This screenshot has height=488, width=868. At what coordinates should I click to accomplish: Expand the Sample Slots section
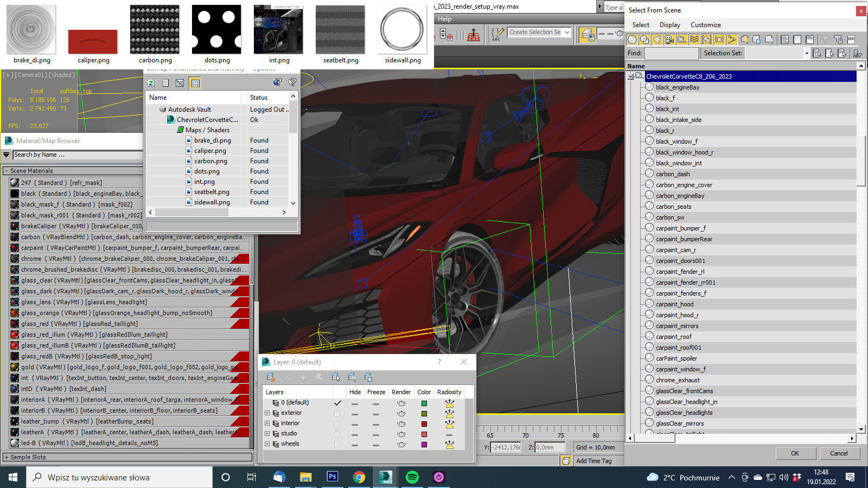point(7,457)
